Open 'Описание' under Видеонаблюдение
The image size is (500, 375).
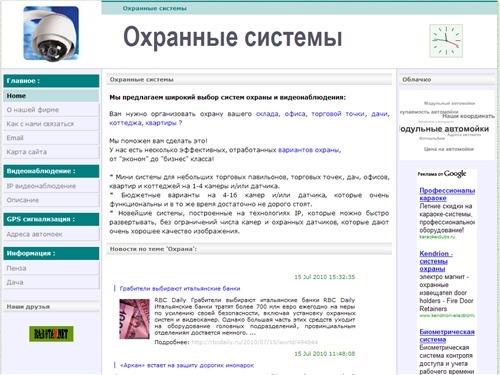(51, 200)
